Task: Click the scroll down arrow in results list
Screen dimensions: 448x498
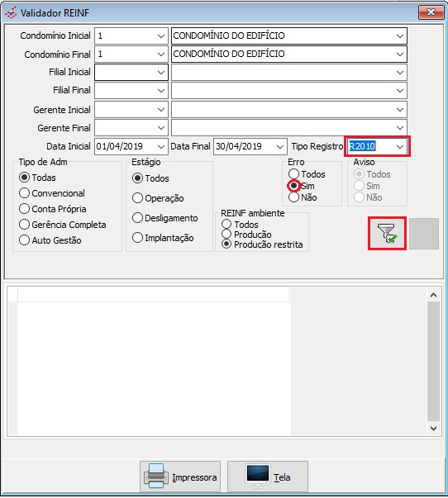Action: point(433,428)
